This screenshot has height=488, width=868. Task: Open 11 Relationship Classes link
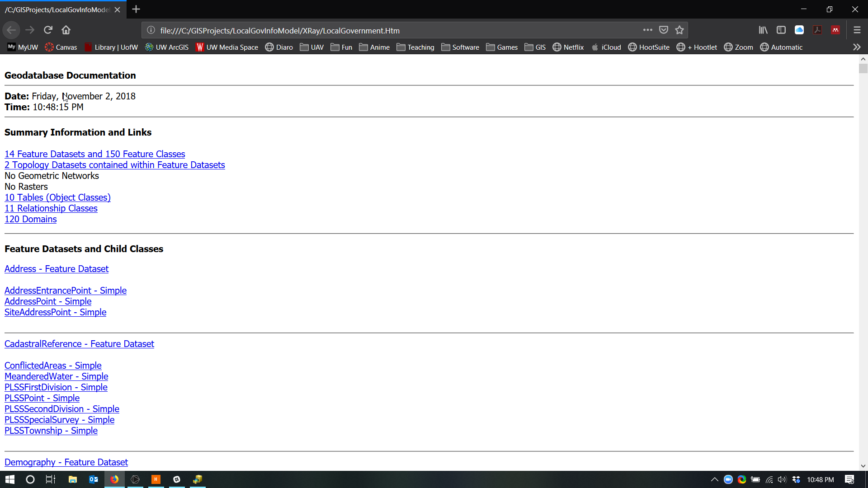pos(51,208)
